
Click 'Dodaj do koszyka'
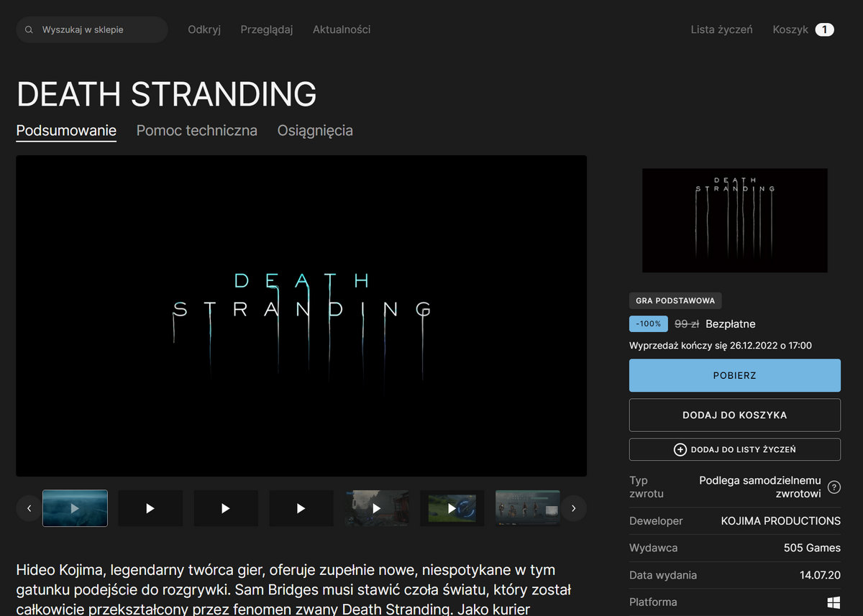click(734, 415)
